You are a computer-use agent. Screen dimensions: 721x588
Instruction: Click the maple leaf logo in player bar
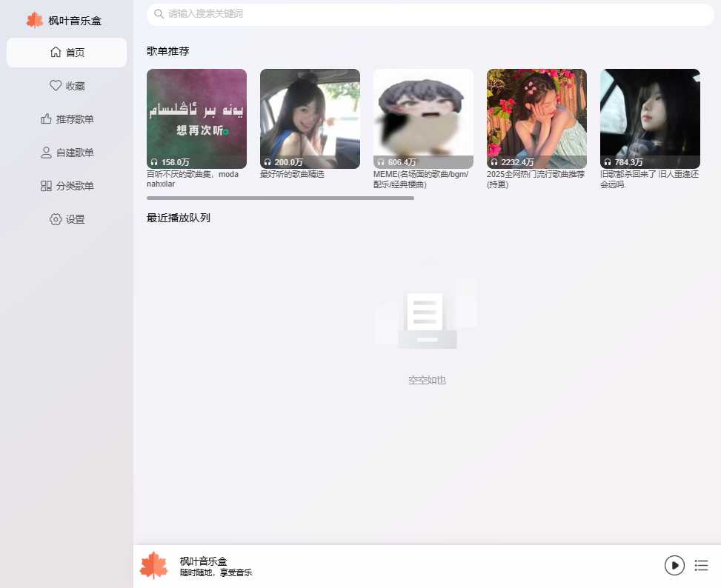[x=153, y=565]
